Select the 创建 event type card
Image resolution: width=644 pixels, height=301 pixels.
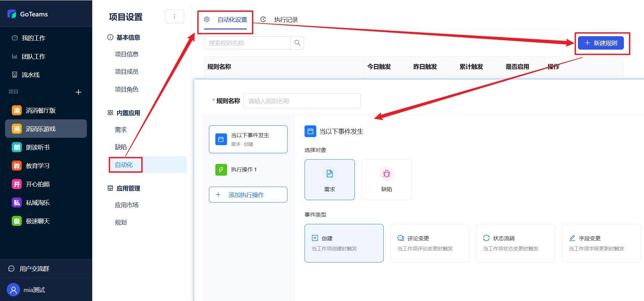(344, 243)
